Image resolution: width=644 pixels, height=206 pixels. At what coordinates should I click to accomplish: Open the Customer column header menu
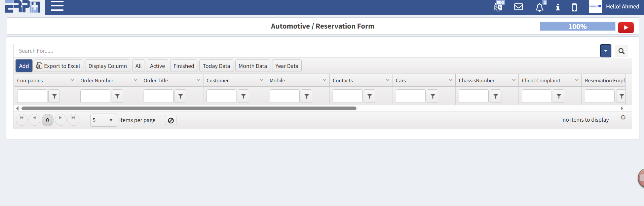pos(261,80)
